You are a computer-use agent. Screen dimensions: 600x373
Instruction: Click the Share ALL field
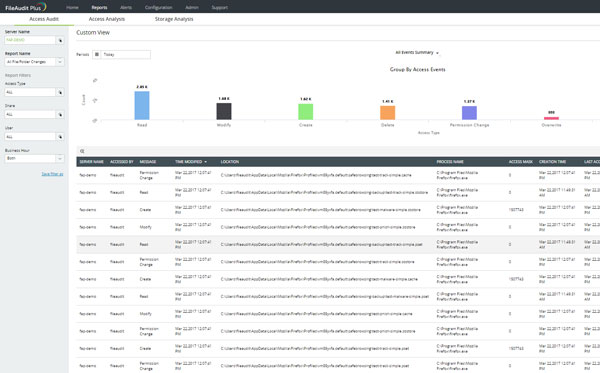[30, 114]
